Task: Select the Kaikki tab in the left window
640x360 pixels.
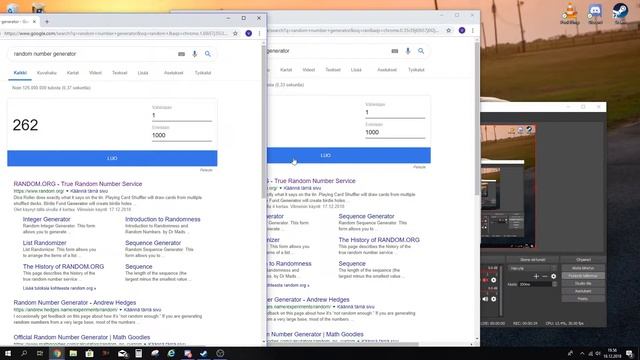Action: click(20, 73)
